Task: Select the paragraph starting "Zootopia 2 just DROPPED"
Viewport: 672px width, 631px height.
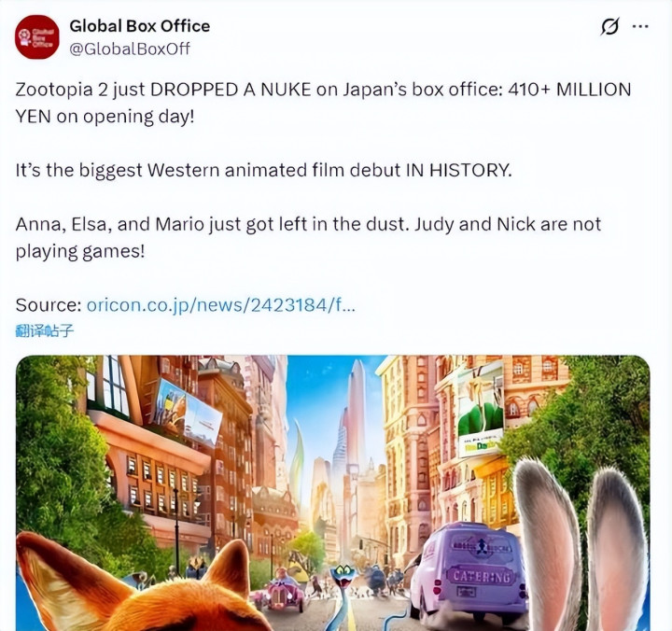Action: pyautogui.click(x=323, y=103)
